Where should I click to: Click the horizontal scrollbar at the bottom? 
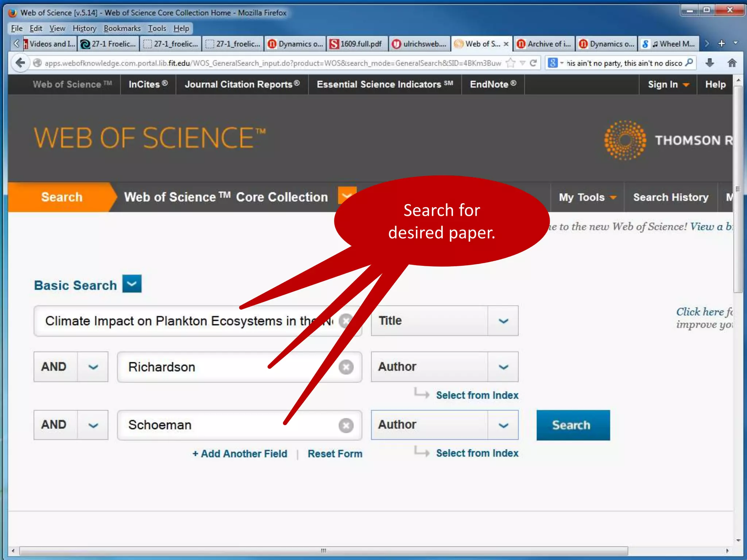tap(324, 551)
